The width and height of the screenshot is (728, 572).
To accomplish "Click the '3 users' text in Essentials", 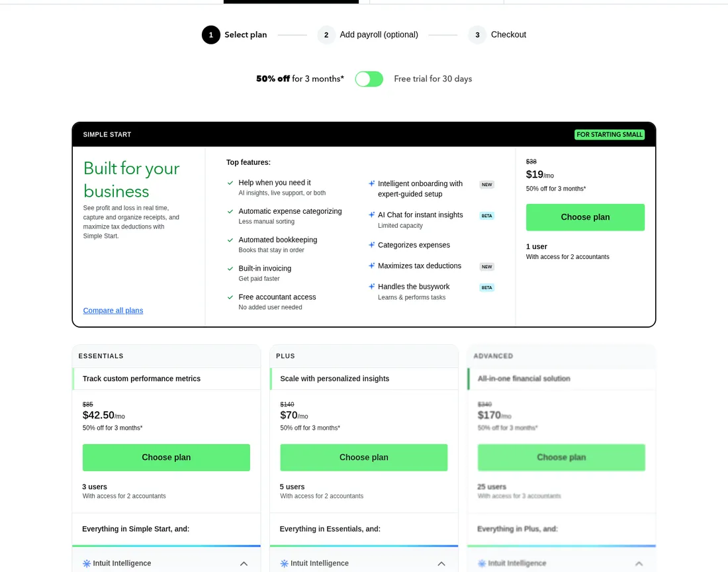I will pos(94,487).
